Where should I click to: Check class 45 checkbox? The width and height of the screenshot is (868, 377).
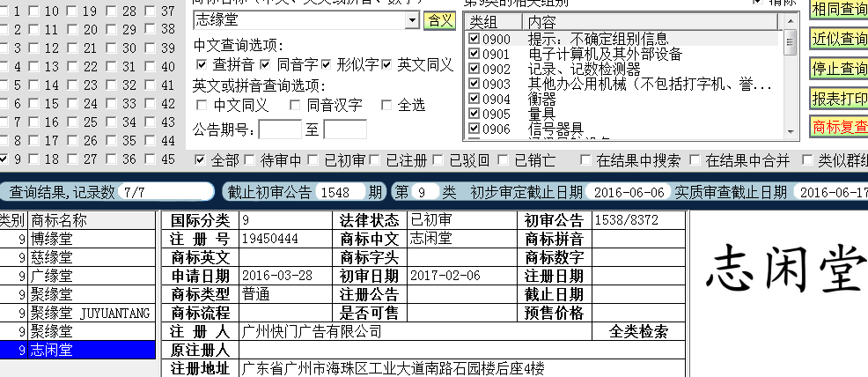click(150, 159)
